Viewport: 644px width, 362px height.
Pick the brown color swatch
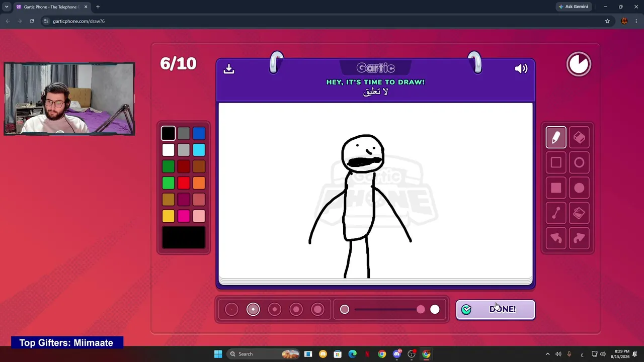pyautogui.click(x=199, y=166)
